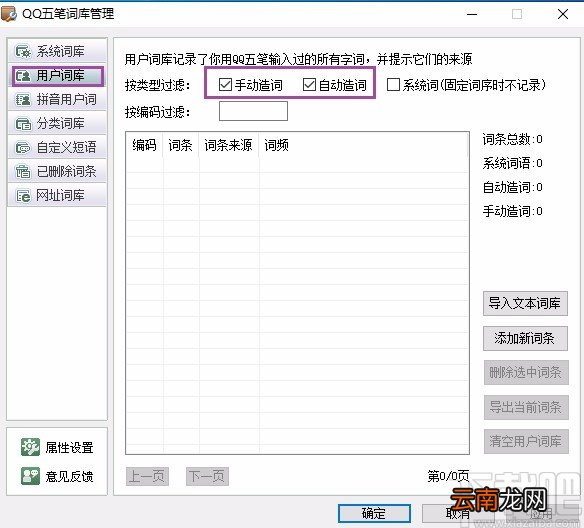This screenshot has height=528, width=584.
Task: Uncheck the 手动造词 filter checkbox
Action: (225, 85)
